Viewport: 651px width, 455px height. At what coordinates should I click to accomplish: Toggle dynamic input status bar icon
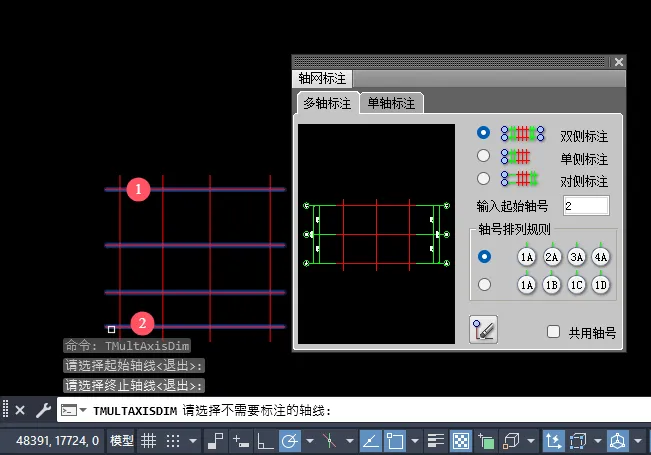tap(241, 440)
